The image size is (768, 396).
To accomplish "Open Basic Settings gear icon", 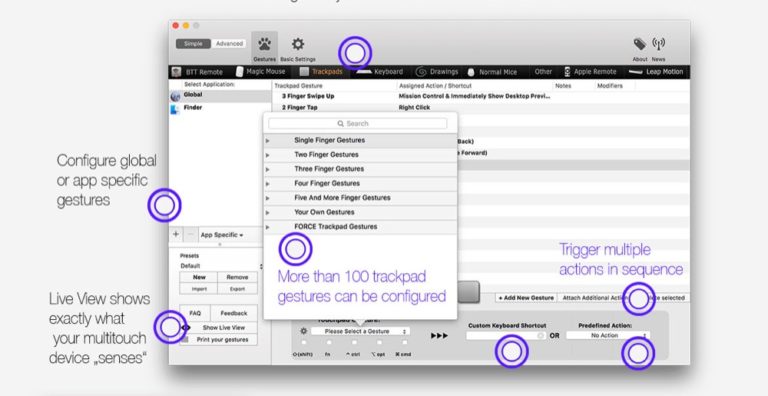I will pyautogui.click(x=298, y=44).
